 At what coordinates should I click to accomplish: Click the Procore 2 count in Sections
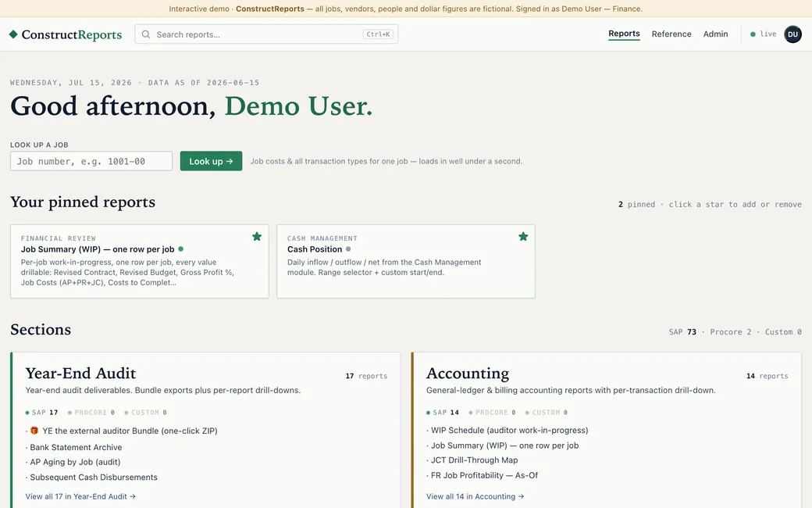[730, 331]
